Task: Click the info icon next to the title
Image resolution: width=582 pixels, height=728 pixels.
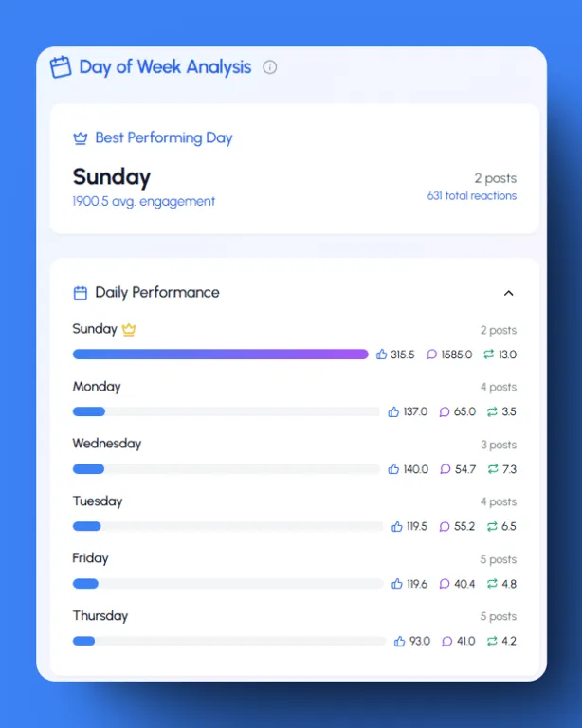Action: click(270, 66)
